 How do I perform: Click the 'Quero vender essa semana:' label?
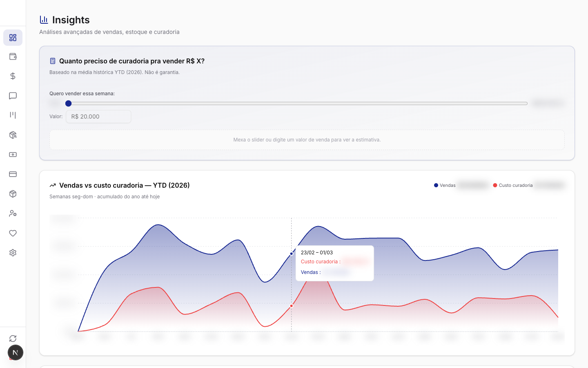82,94
